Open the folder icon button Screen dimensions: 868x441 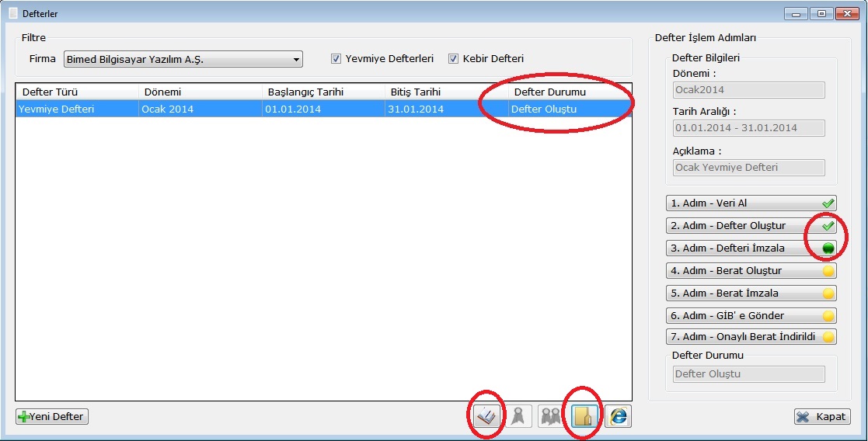coord(584,416)
